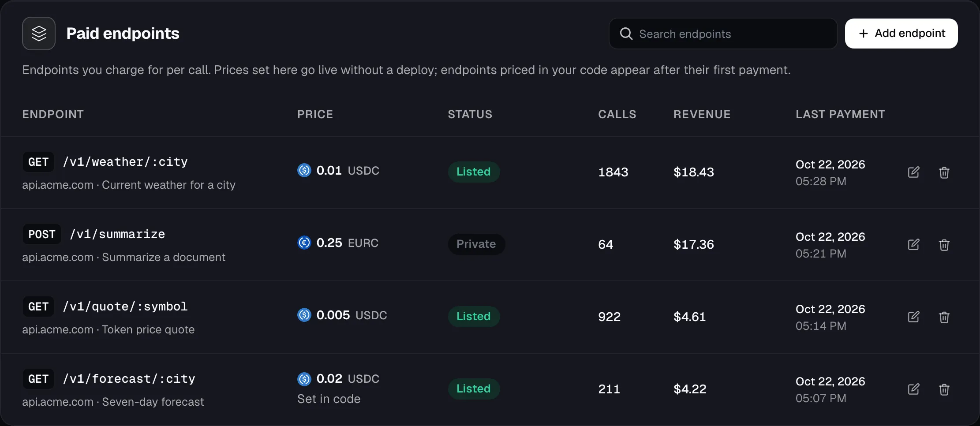Click the magnifier icon in search box

pyautogui.click(x=626, y=34)
